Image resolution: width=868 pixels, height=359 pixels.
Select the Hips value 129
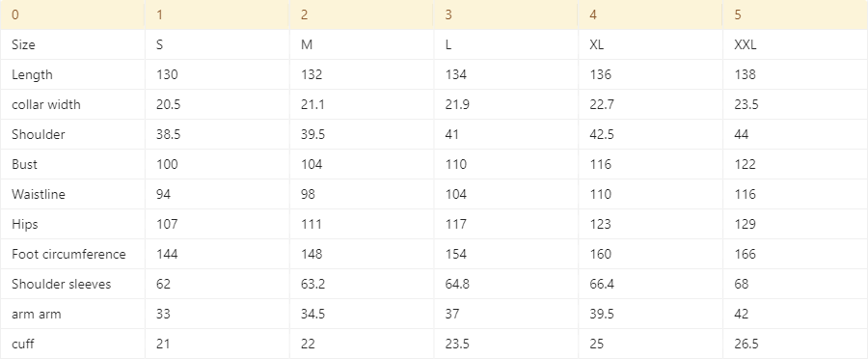point(795,224)
